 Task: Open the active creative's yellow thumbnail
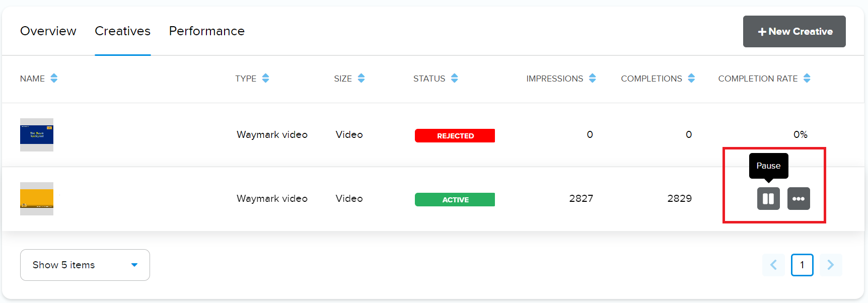pyautogui.click(x=37, y=199)
